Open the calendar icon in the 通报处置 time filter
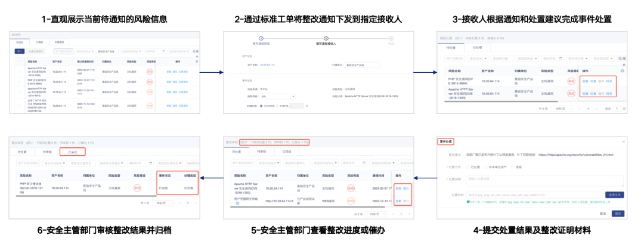The image size is (644, 247). (x=560, y=58)
